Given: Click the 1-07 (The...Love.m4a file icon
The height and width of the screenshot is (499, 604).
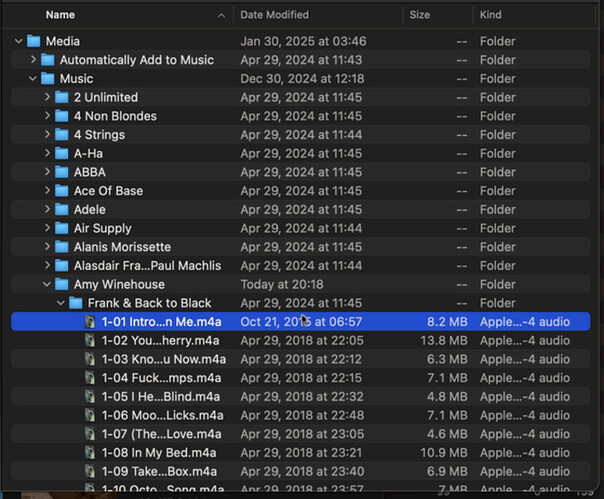Looking at the screenshot, I should click(90, 434).
